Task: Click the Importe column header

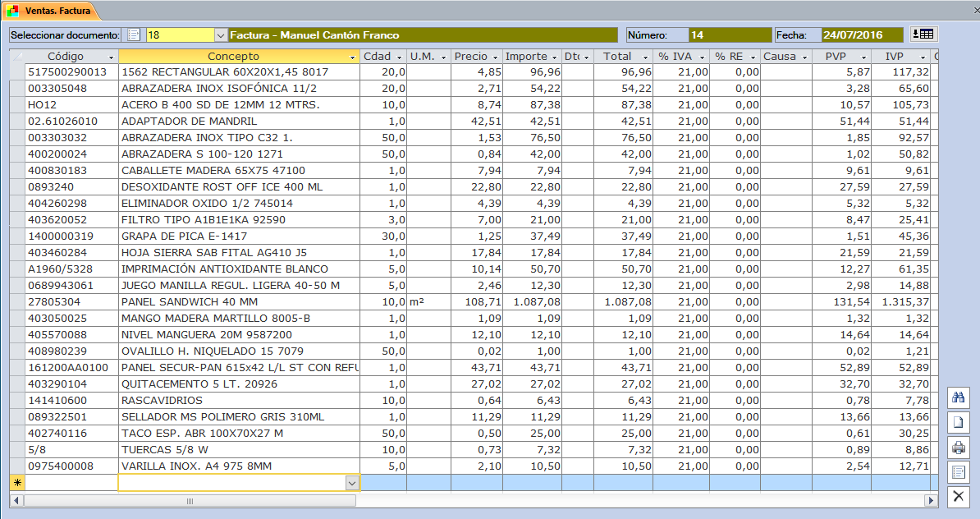Action: 526,57
